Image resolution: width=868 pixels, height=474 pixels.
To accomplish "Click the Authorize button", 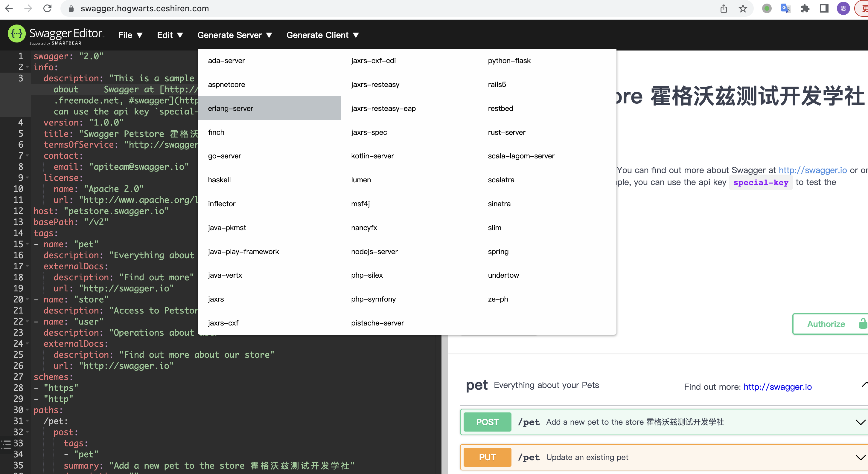I will coord(826,324).
